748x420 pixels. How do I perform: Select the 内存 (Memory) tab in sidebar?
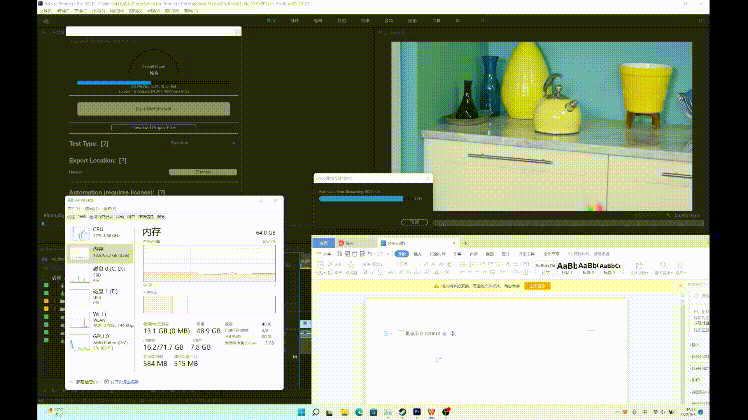pos(97,251)
